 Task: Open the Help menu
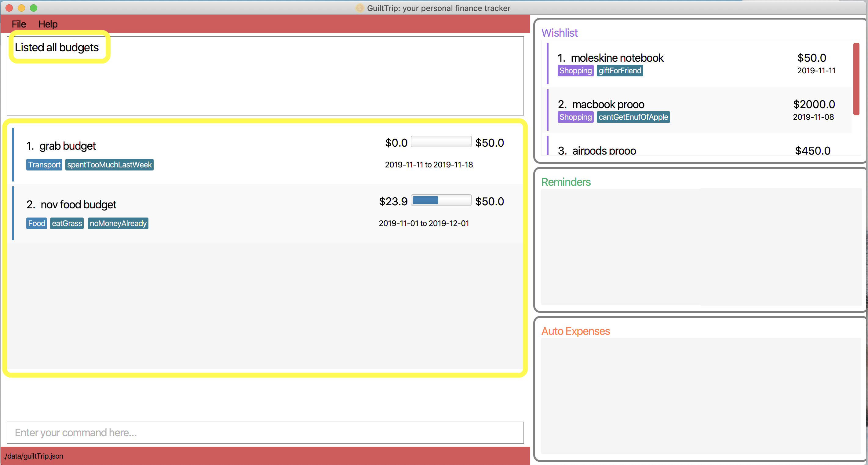click(48, 24)
